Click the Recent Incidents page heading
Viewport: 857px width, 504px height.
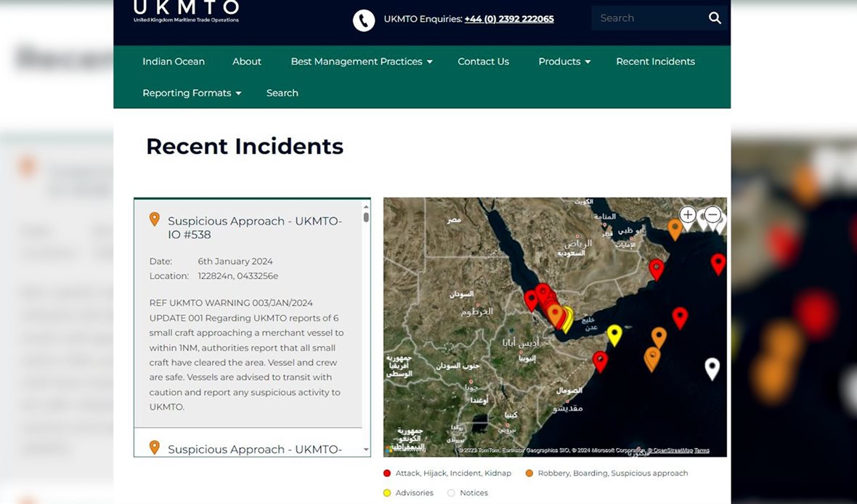coord(245,147)
